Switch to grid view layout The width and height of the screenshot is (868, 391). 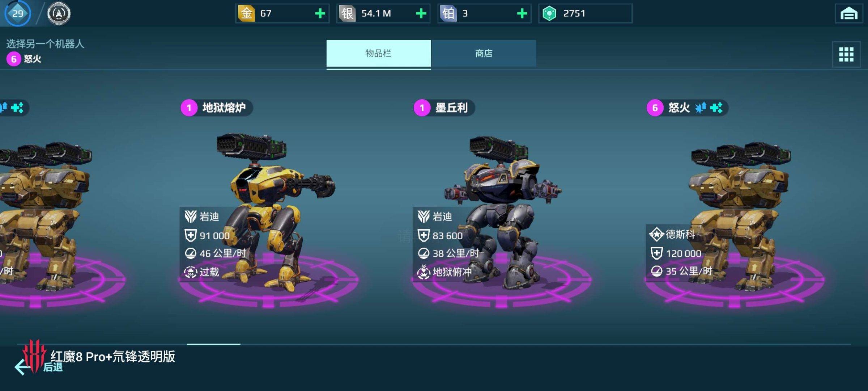click(x=846, y=54)
